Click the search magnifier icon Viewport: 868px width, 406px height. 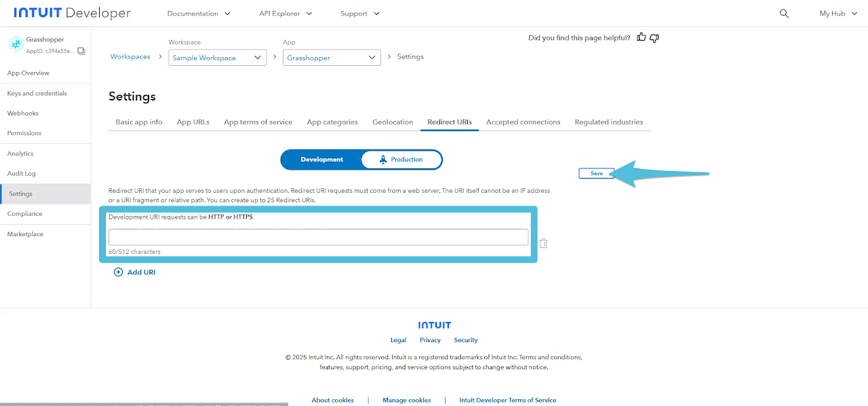point(784,14)
